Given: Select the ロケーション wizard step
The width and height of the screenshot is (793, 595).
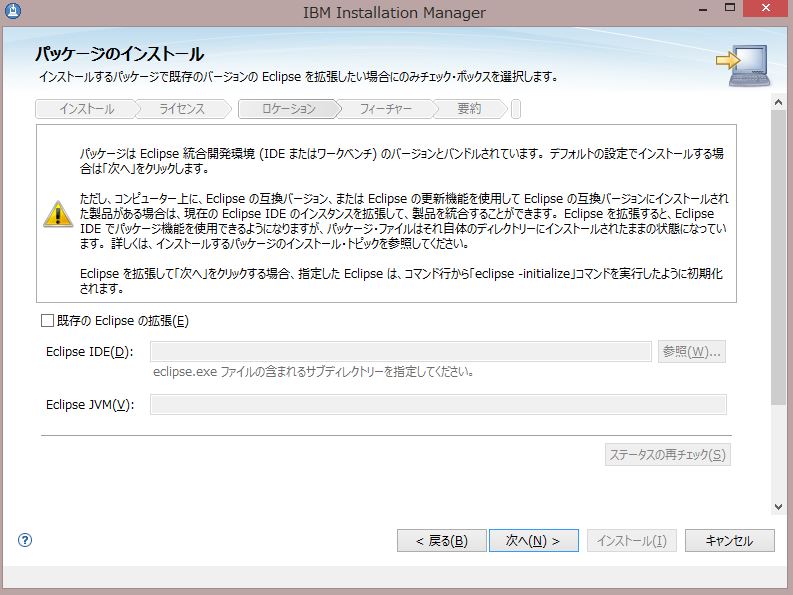Looking at the screenshot, I should click(x=289, y=109).
